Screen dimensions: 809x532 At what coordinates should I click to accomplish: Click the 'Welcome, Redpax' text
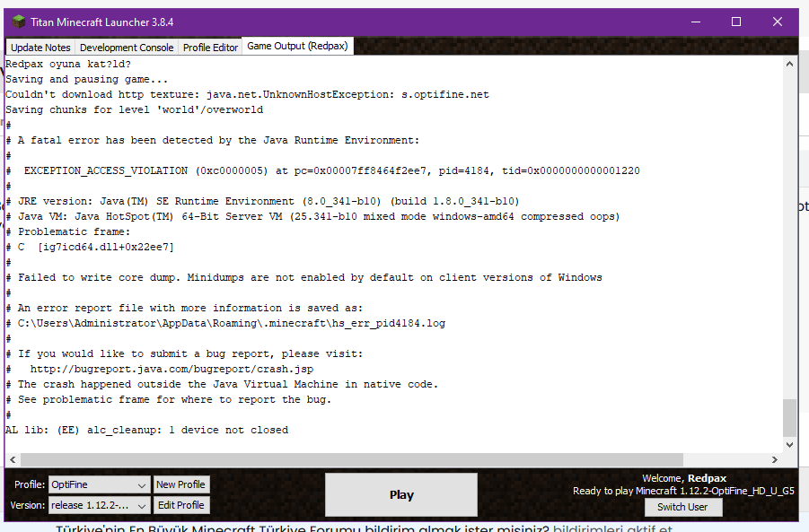point(684,478)
